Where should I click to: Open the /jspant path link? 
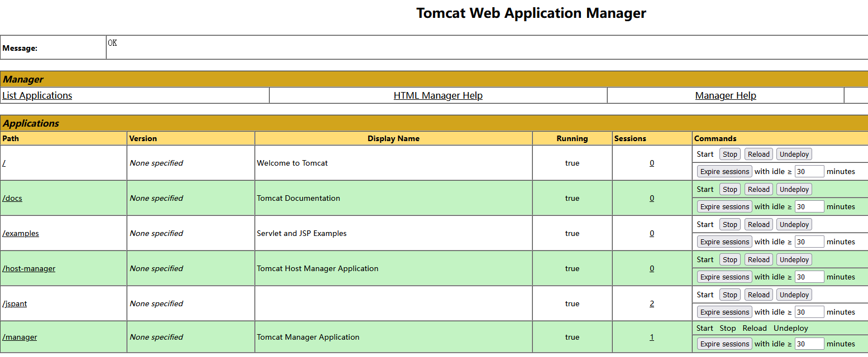click(x=15, y=303)
